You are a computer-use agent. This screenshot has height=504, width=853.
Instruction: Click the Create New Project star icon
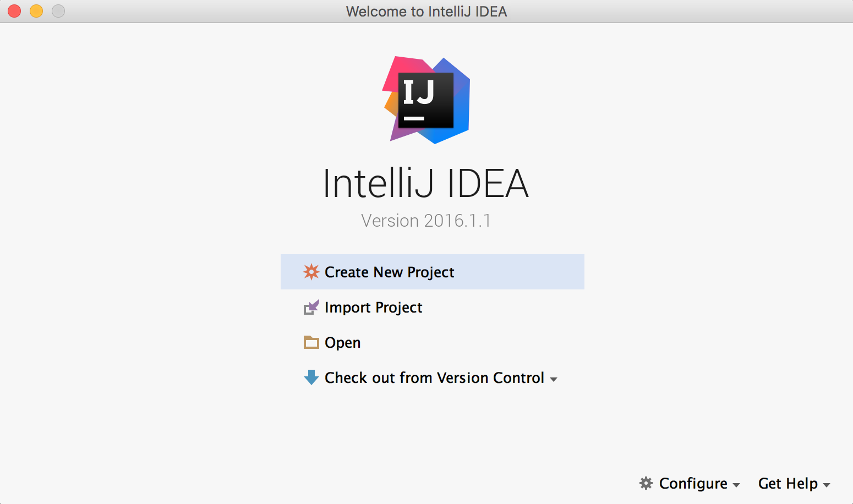click(x=311, y=272)
